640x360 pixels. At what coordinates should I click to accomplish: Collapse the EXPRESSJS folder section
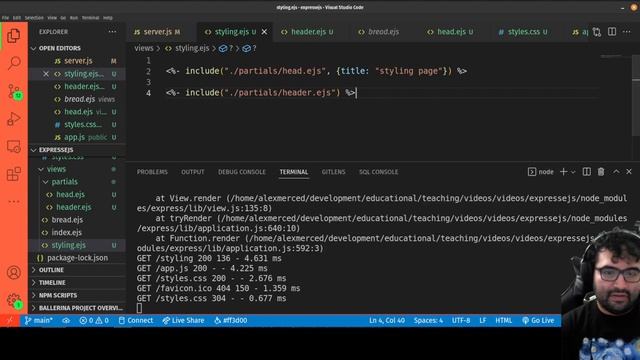click(78, 150)
